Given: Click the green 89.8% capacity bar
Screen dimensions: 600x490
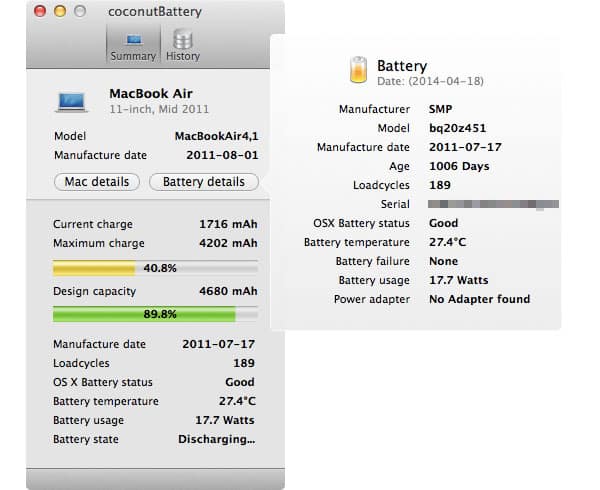Looking at the screenshot, I should point(154,314).
